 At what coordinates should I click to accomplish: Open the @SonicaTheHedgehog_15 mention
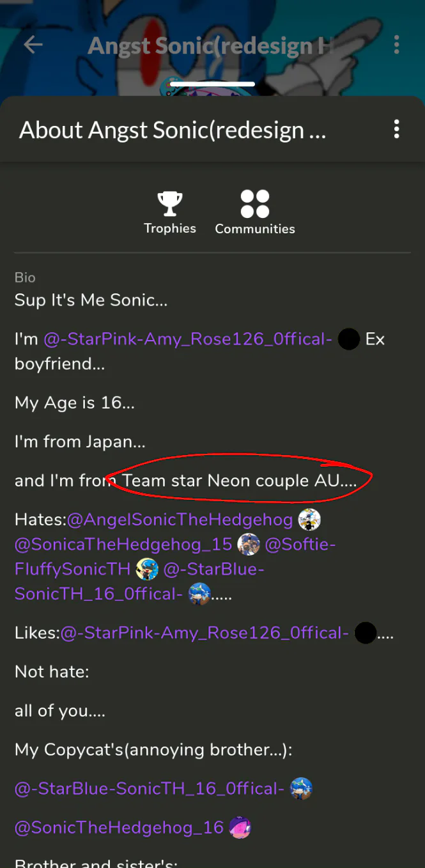pos(123,545)
